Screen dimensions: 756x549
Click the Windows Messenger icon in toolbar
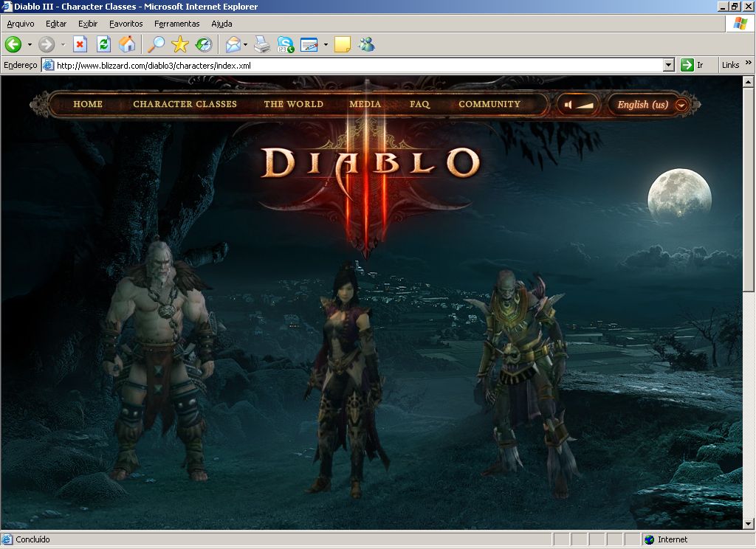tap(366, 45)
